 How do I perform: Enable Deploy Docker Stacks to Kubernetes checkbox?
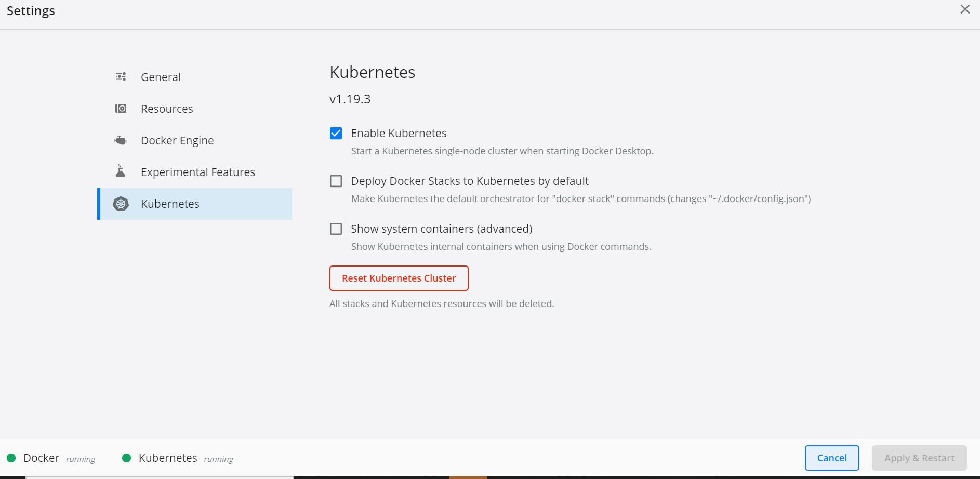coord(336,181)
